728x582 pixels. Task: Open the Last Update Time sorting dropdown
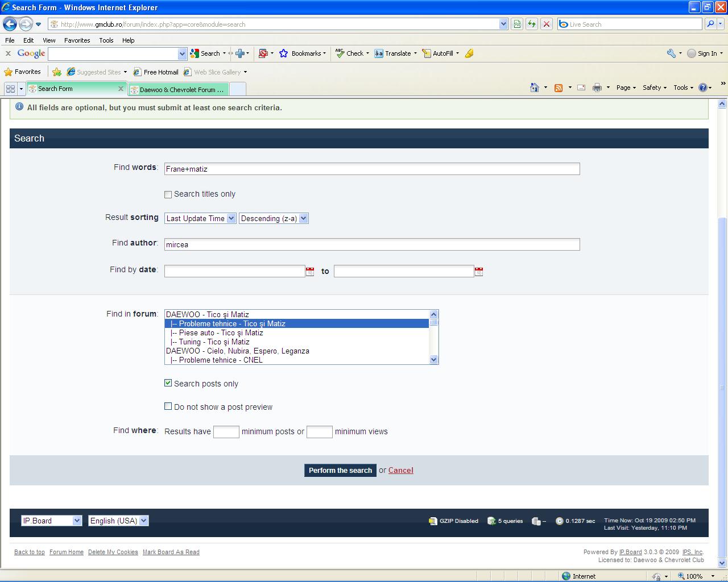coord(200,218)
